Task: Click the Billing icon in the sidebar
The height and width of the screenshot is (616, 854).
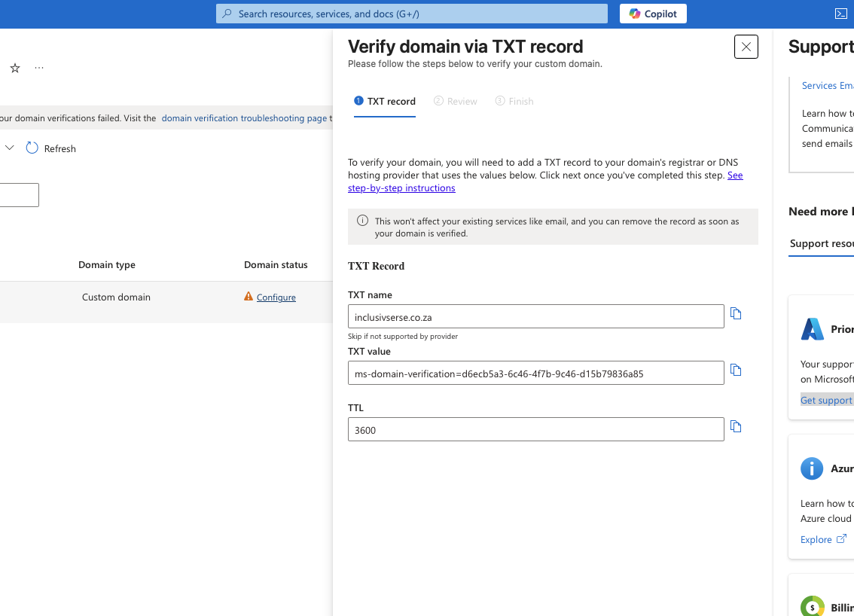Action: (x=812, y=607)
